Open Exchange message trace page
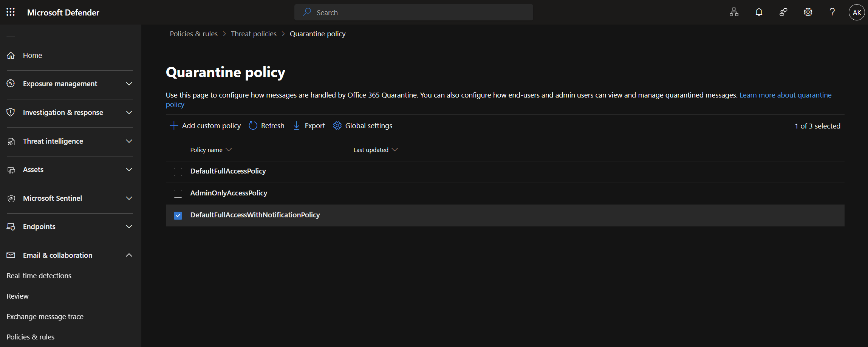 (45, 316)
